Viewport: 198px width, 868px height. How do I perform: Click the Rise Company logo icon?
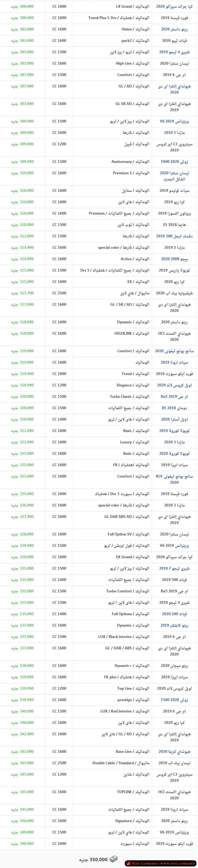coord(128,864)
